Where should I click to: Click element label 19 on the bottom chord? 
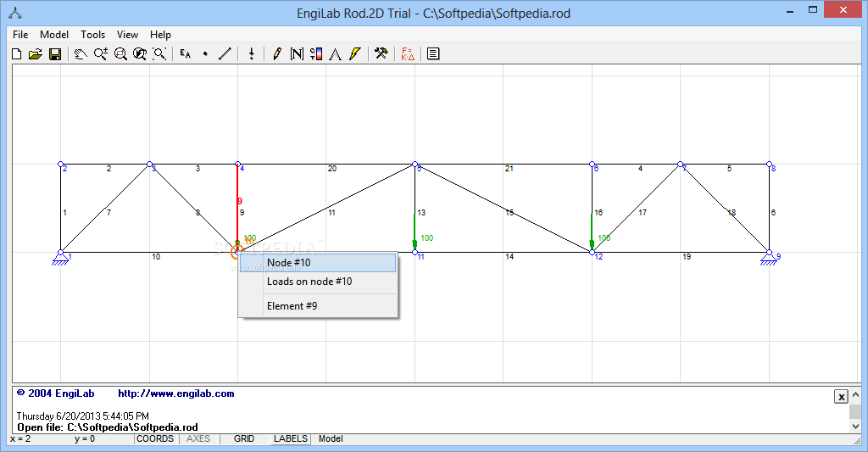[687, 256]
